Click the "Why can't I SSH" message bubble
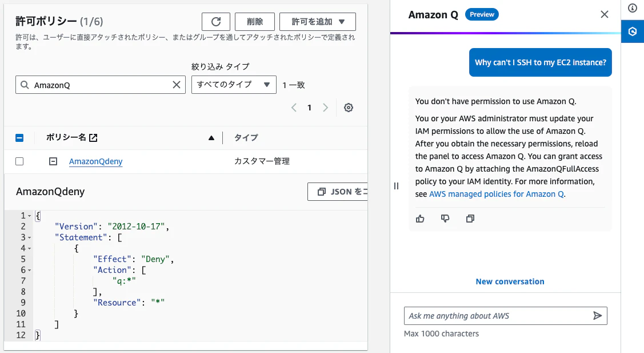 540,62
